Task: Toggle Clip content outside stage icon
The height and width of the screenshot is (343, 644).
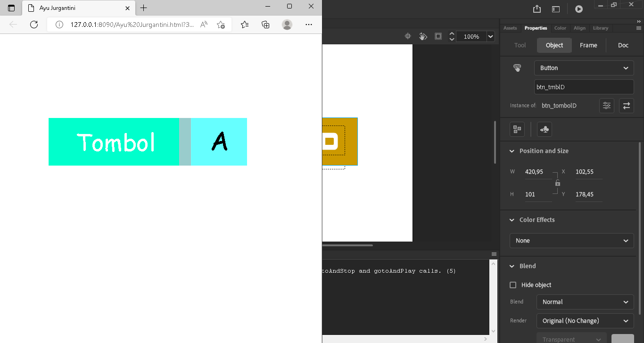Action: [438, 36]
